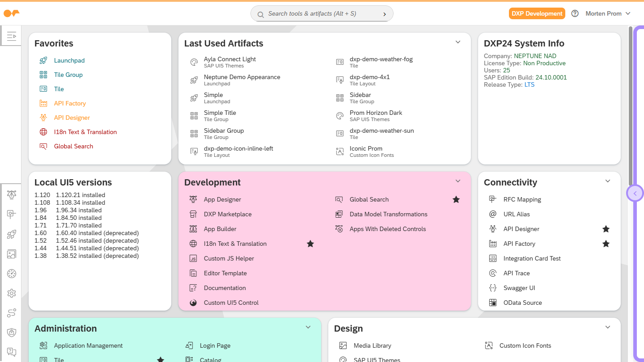Image resolution: width=644 pixels, height=362 pixels.
Task: Click the Neptune logo in the header
Action: click(x=11, y=13)
